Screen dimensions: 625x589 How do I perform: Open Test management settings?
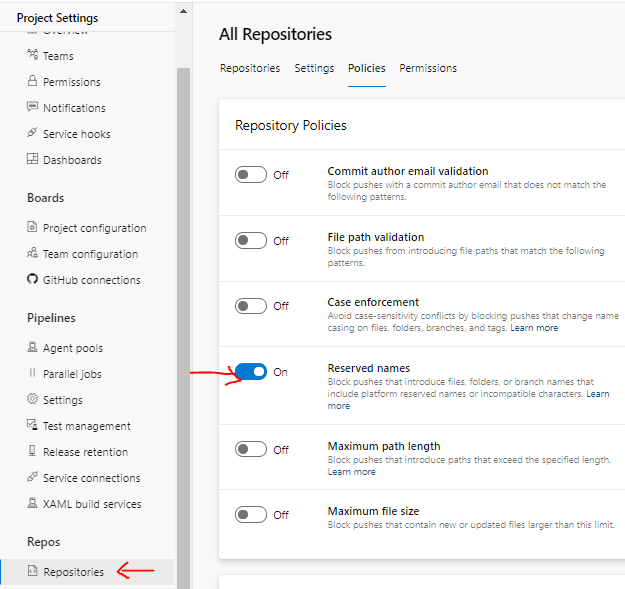pos(87,426)
